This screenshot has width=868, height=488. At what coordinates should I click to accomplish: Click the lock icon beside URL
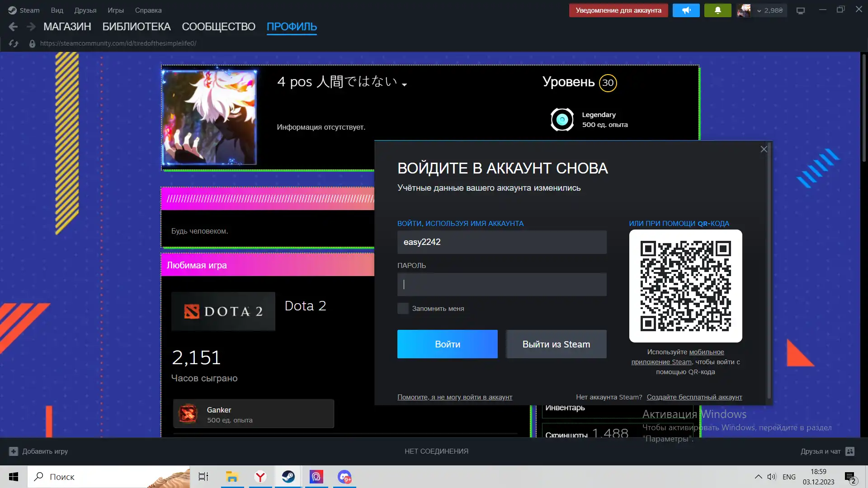point(32,43)
